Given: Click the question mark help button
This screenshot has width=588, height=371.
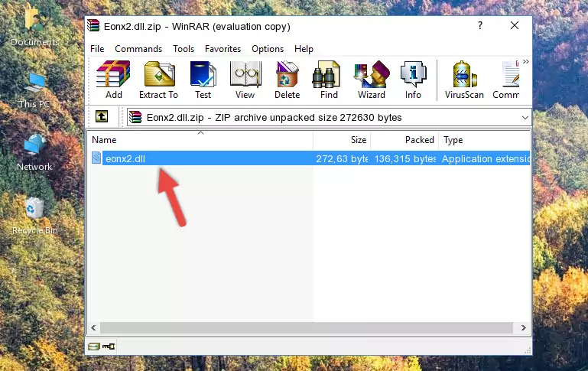Looking at the screenshot, I should [x=480, y=25].
